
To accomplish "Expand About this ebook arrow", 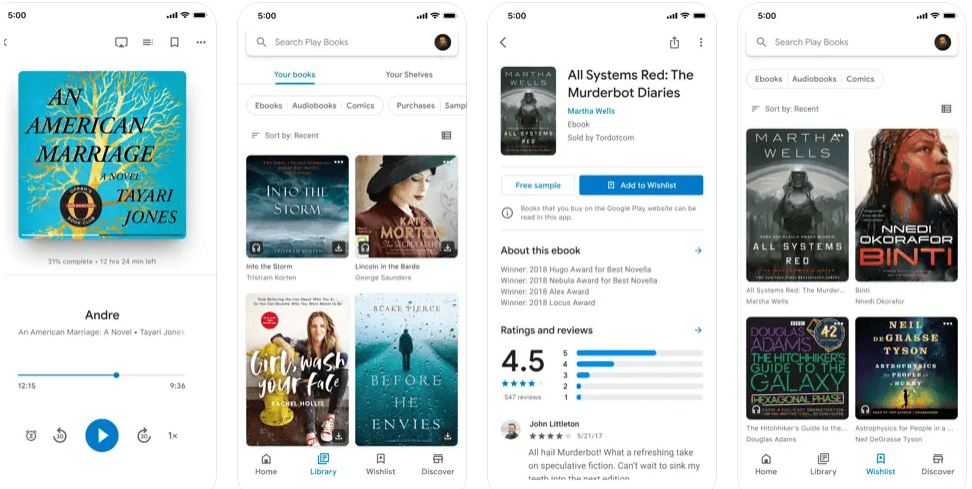I will 698,250.
